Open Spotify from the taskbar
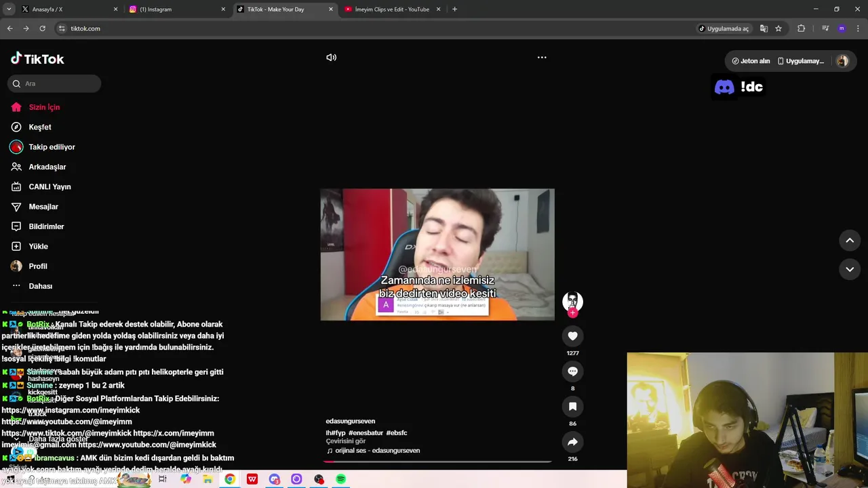 coord(341,479)
